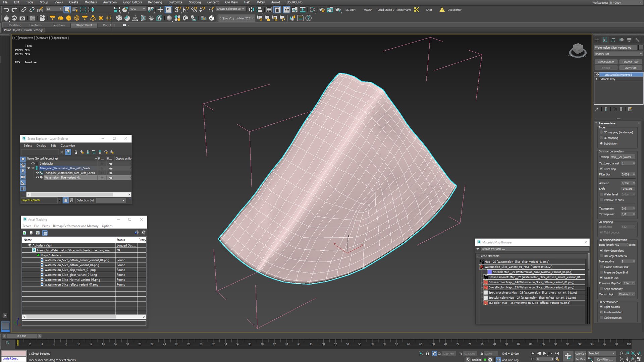Open Display menu in Scene Explorer
The height and width of the screenshot is (362, 644).
click(x=41, y=145)
